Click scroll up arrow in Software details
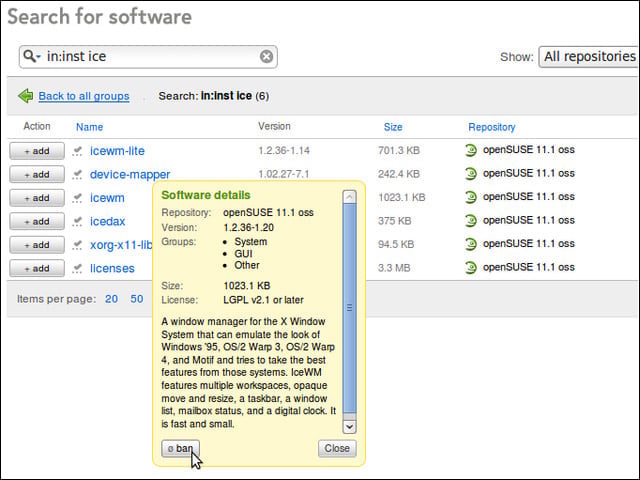Screen dimensions: 640x480 tap(349, 197)
